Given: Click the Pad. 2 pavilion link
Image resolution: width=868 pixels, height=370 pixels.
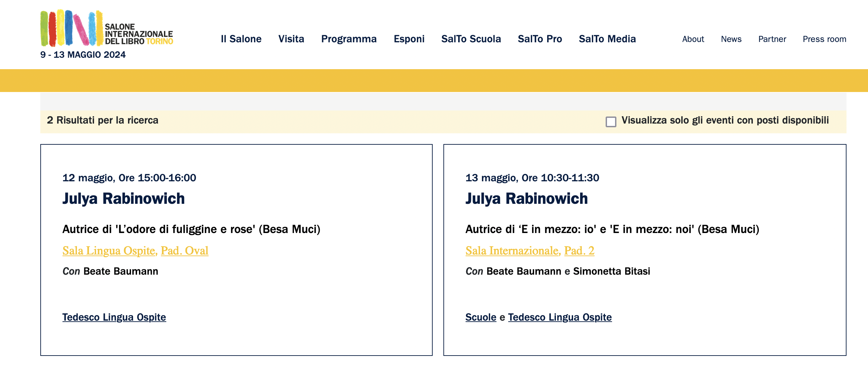Looking at the screenshot, I should [x=579, y=251].
